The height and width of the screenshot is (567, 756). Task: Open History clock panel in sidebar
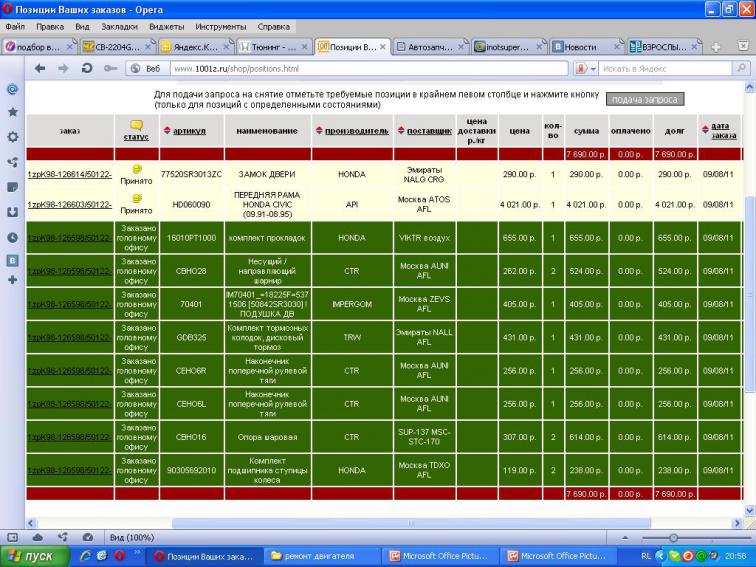[13, 237]
